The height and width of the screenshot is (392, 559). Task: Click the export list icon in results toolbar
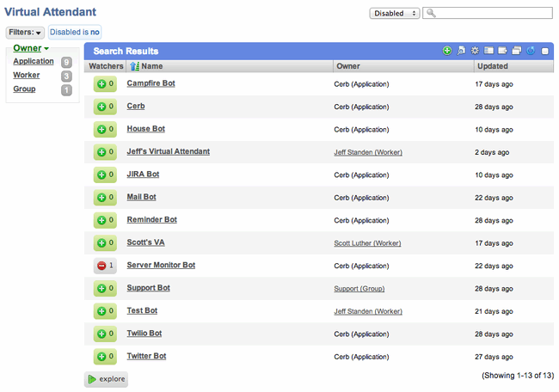click(x=503, y=51)
